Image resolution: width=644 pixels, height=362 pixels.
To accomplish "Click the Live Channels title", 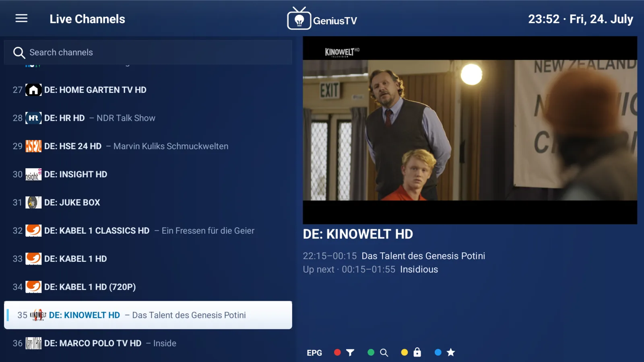I will pos(87,19).
